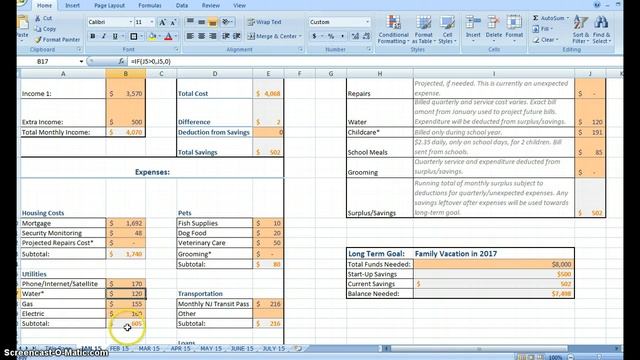640x360 pixels.
Task: Toggle Italic formatting
Action: [104, 36]
